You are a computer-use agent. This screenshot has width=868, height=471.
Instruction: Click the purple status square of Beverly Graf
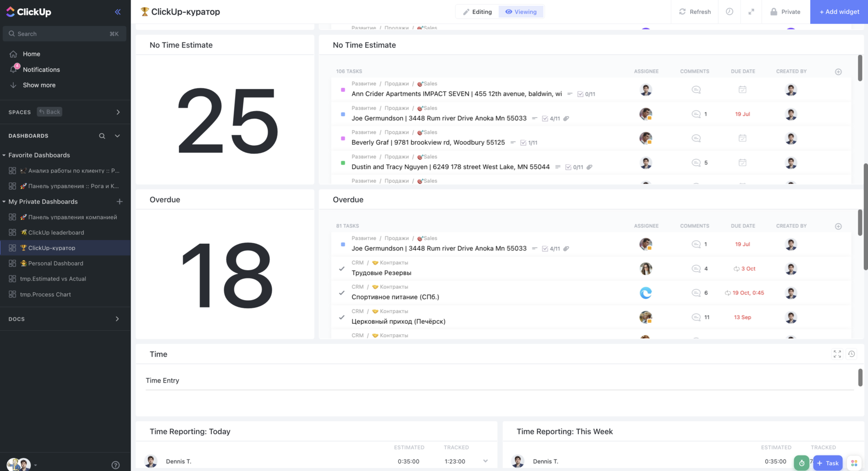tap(343, 138)
